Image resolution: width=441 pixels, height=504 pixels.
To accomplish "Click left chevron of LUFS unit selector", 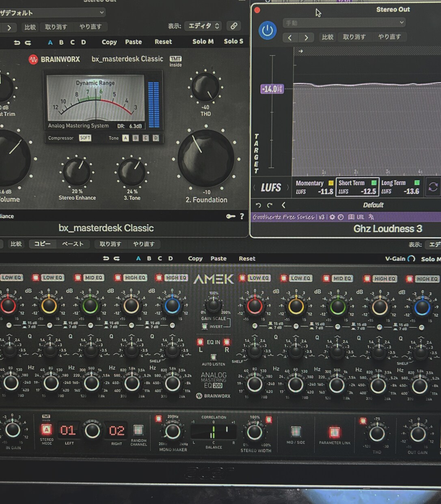I will (254, 187).
